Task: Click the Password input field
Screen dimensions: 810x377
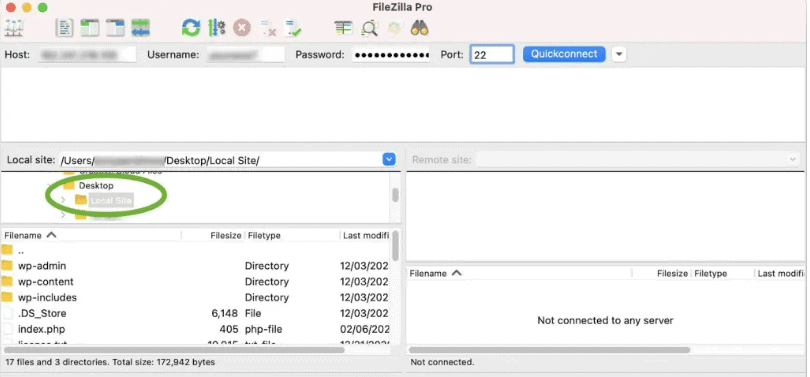Action: point(391,55)
